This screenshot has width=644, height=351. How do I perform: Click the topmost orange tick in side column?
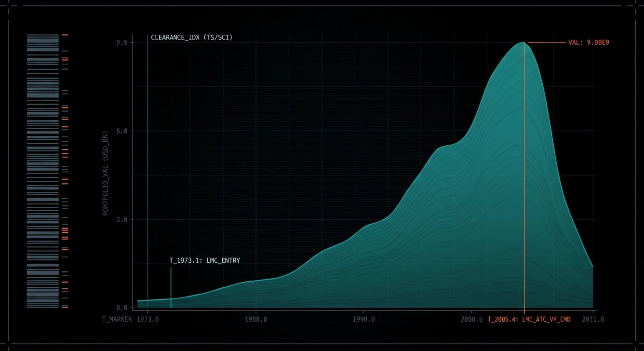pyautogui.click(x=65, y=35)
